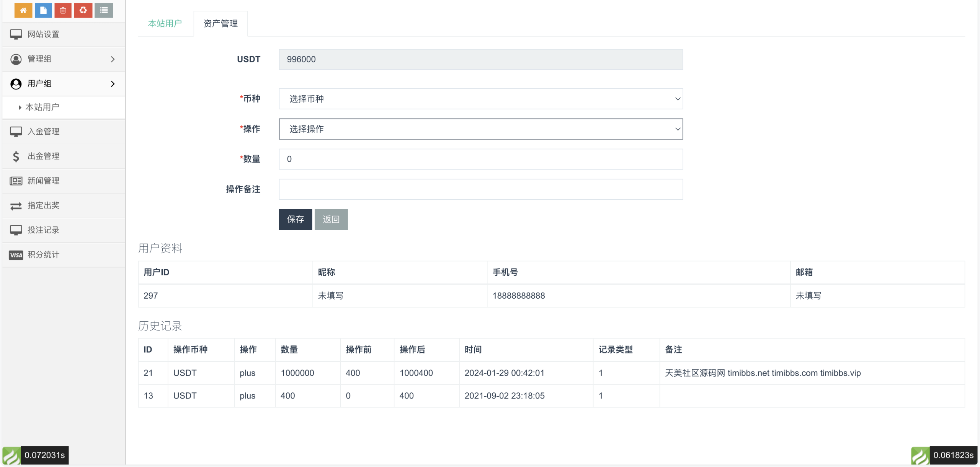Click the orange home icon button
The image size is (980, 467).
(23, 10)
